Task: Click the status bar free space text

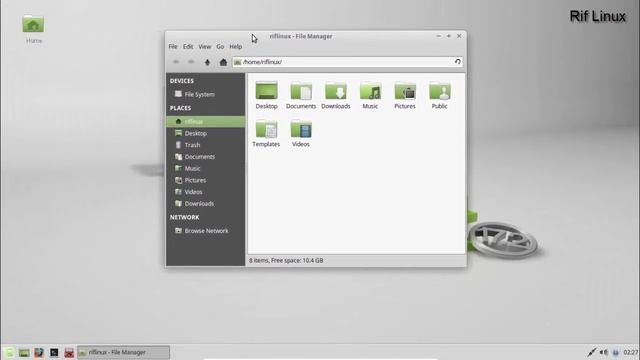Action: [286, 260]
